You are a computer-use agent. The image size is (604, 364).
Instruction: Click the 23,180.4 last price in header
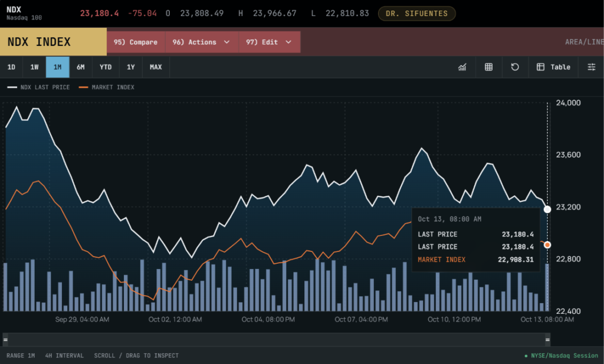point(99,14)
